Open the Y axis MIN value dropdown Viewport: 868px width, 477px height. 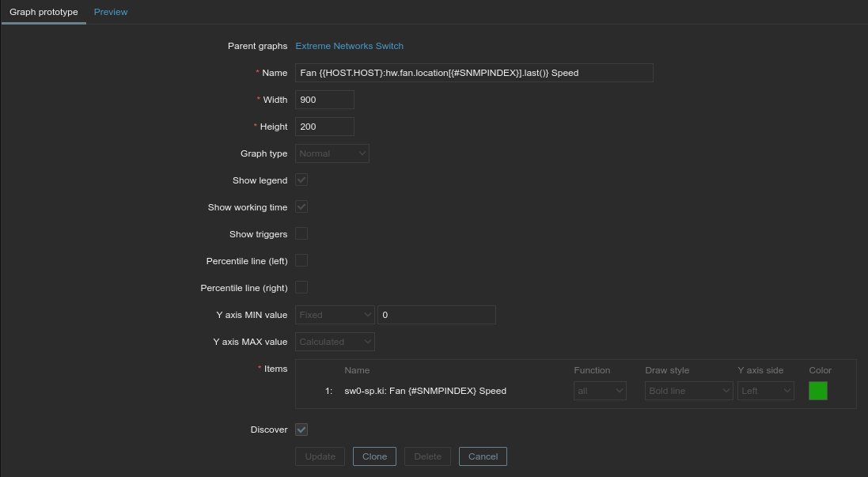[x=335, y=315]
